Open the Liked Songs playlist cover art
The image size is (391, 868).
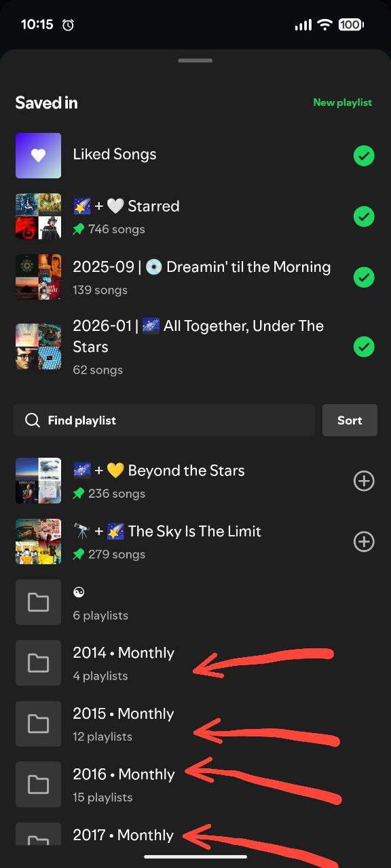click(x=38, y=155)
